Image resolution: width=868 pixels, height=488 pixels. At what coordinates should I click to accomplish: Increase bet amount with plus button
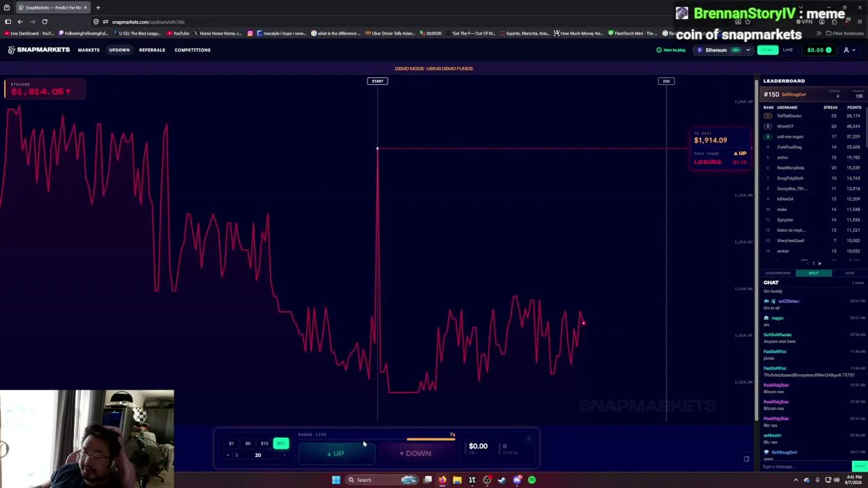tap(285, 455)
